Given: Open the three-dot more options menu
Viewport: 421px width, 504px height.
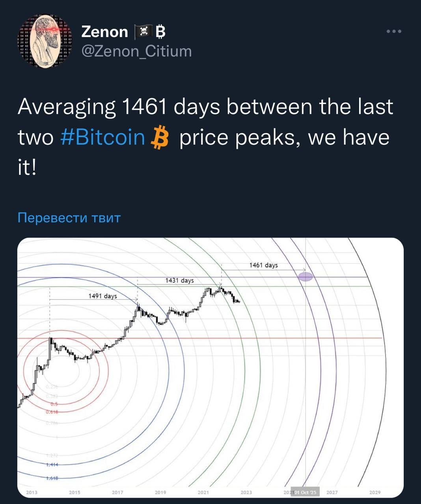Looking at the screenshot, I should click(x=394, y=31).
